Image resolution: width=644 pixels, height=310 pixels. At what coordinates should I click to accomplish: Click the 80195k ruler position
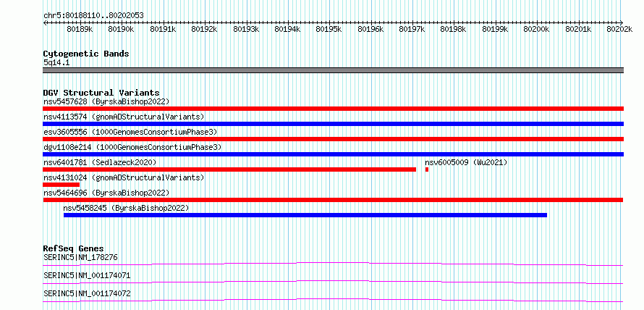click(x=329, y=29)
